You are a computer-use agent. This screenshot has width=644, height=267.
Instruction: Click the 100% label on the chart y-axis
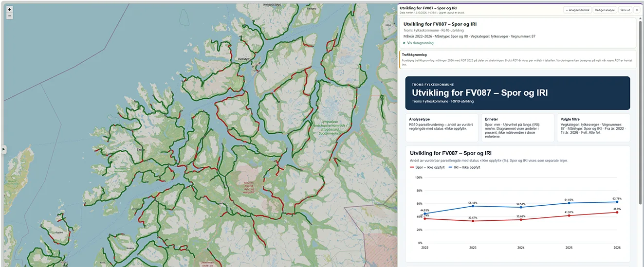coord(419,178)
